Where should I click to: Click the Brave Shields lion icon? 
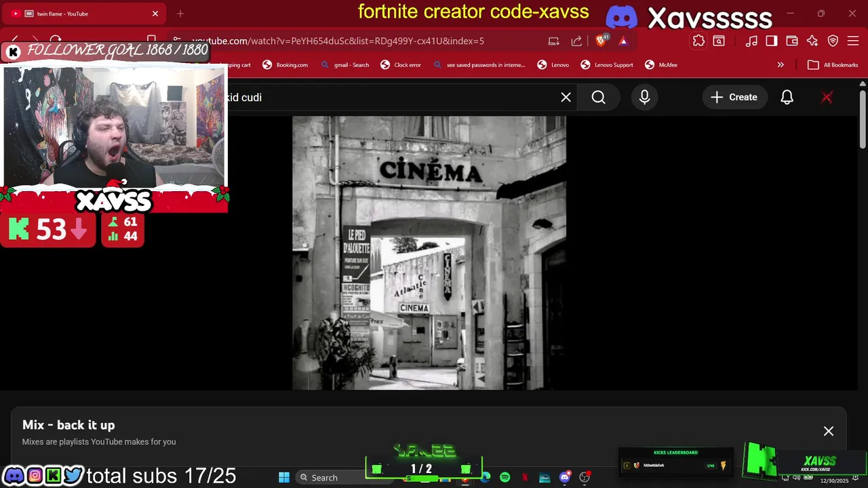[x=601, y=41]
